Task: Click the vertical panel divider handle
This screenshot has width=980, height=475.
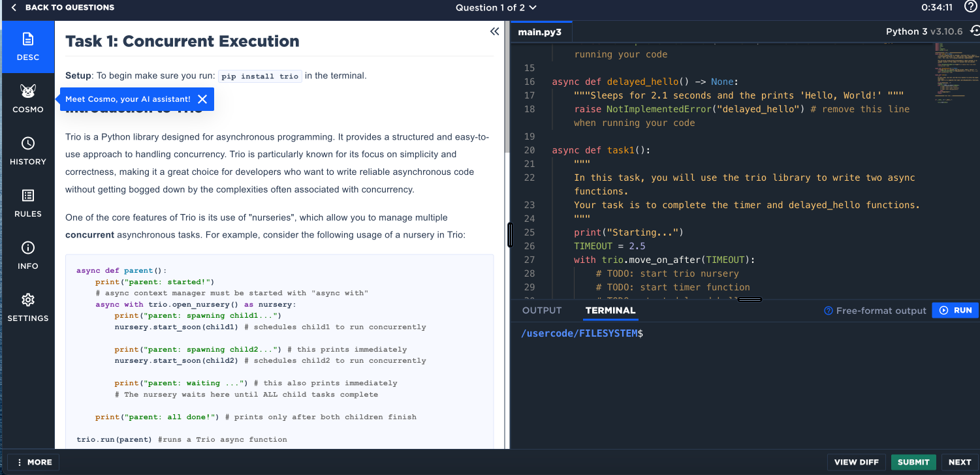Action: tap(510, 235)
